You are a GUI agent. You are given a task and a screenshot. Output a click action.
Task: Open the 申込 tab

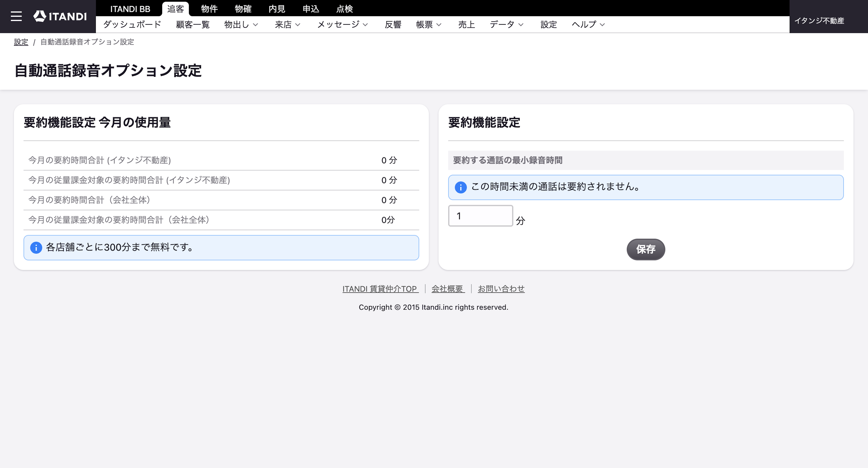click(311, 9)
